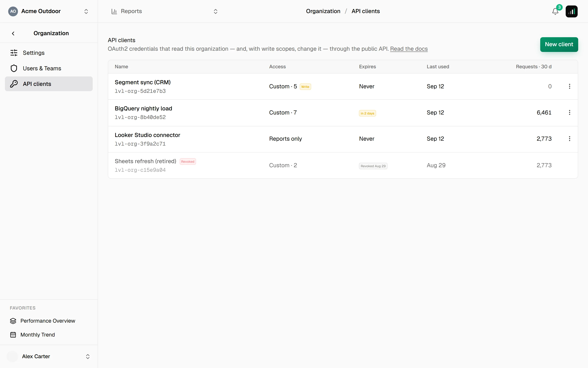This screenshot has height=368, width=588.
Task: Click the Access column header
Action: coord(277,67)
